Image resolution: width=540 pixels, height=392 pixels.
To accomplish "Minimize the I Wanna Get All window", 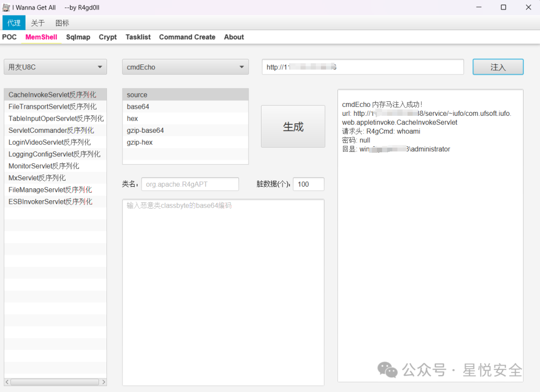I will [x=478, y=7].
